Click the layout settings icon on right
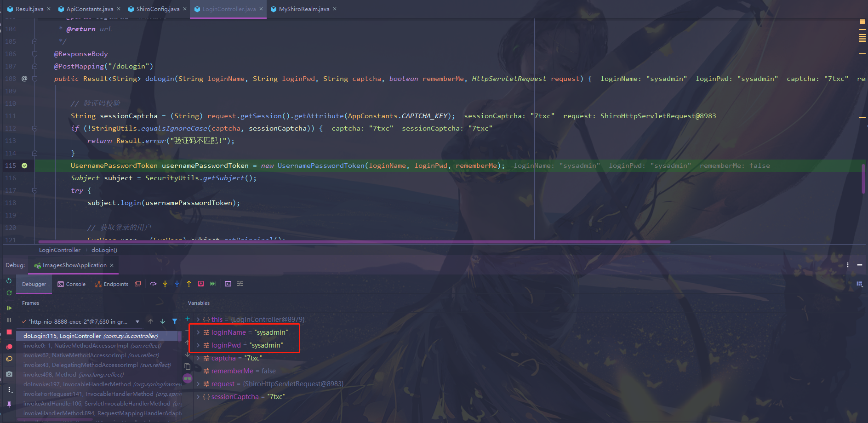This screenshot has height=423, width=868. [859, 284]
